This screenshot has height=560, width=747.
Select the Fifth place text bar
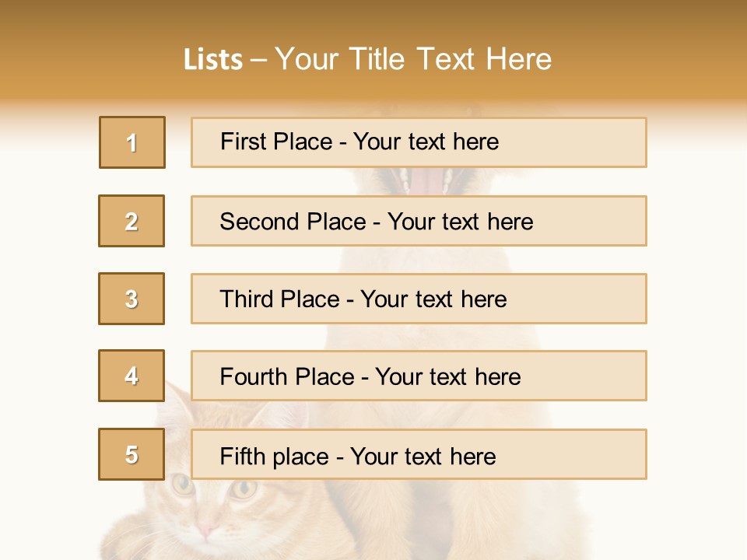click(x=419, y=454)
